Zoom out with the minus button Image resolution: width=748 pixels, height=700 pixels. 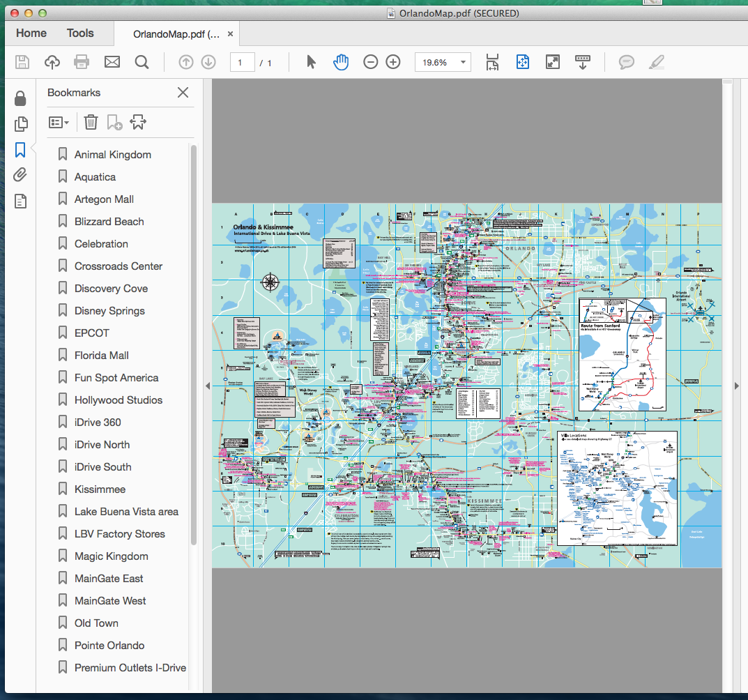(x=370, y=62)
